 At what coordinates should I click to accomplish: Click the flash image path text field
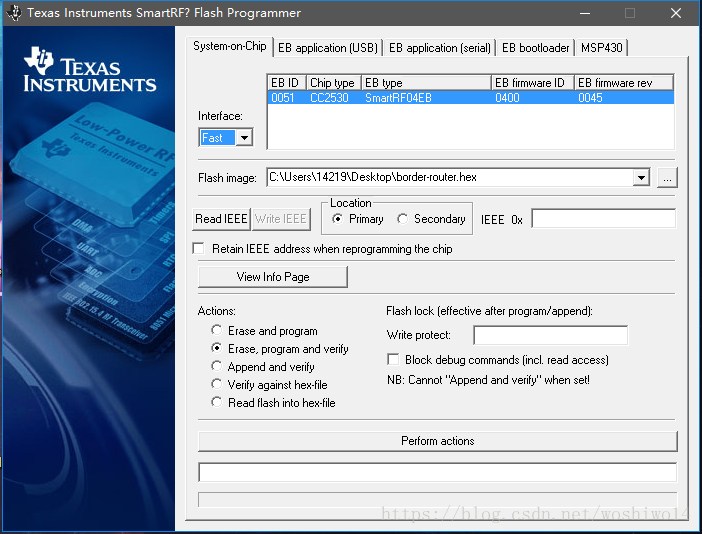click(x=449, y=178)
